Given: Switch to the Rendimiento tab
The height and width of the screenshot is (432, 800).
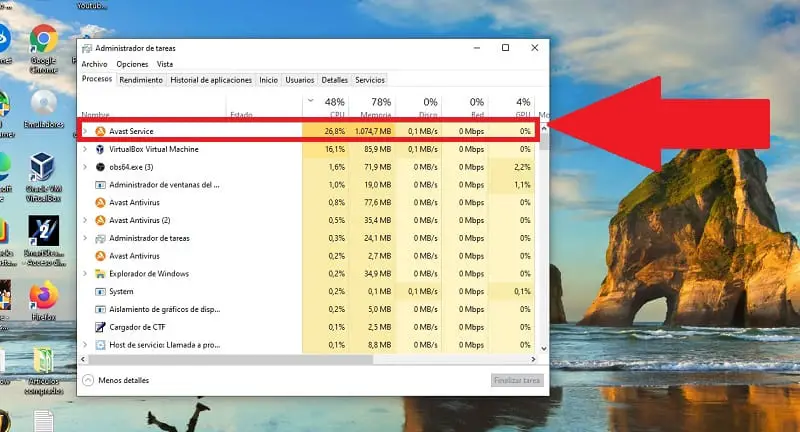Looking at the screenshot, I should (x=141, y=80).
